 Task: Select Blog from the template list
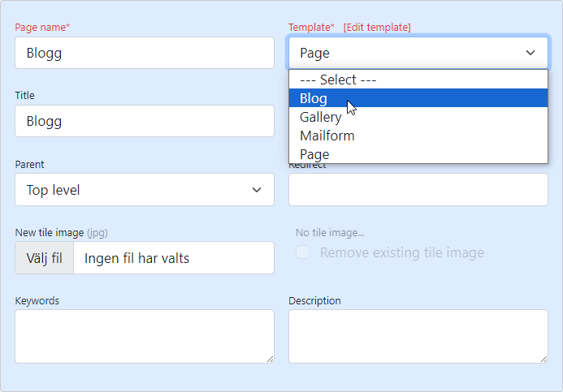click(314, 98)
